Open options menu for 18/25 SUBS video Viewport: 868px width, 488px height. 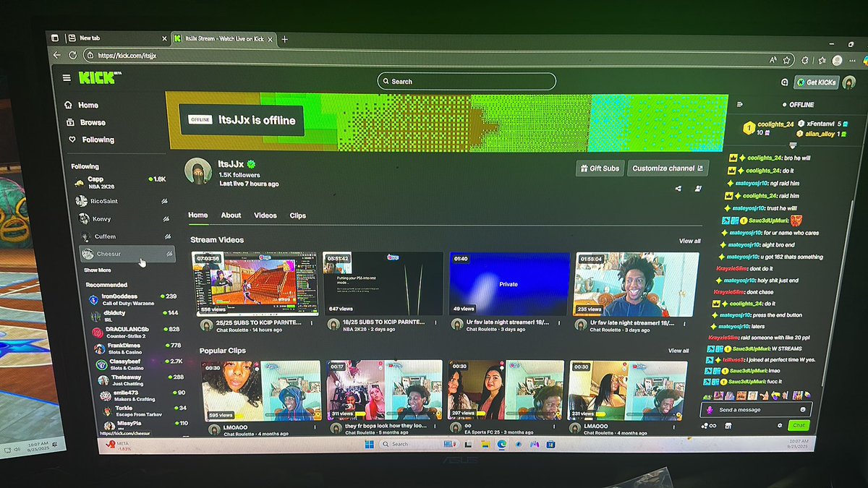click(437, 323)
